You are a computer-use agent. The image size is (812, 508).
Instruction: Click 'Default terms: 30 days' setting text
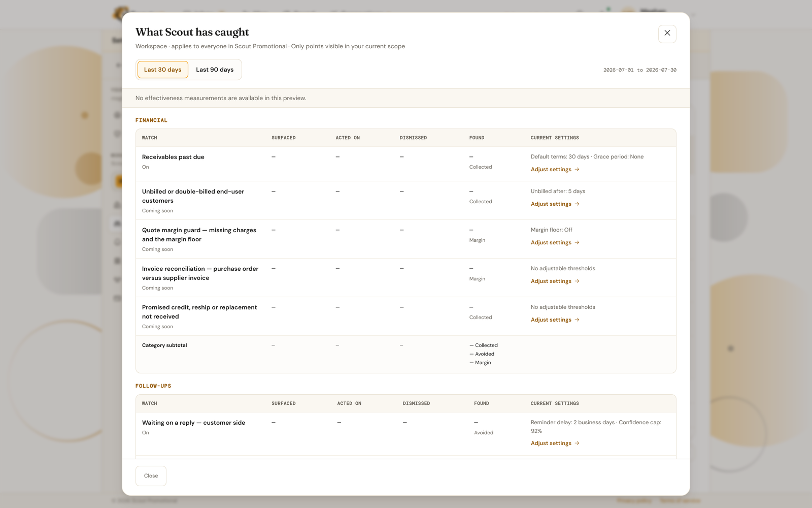pyautogui.click(x=560, y=157)
